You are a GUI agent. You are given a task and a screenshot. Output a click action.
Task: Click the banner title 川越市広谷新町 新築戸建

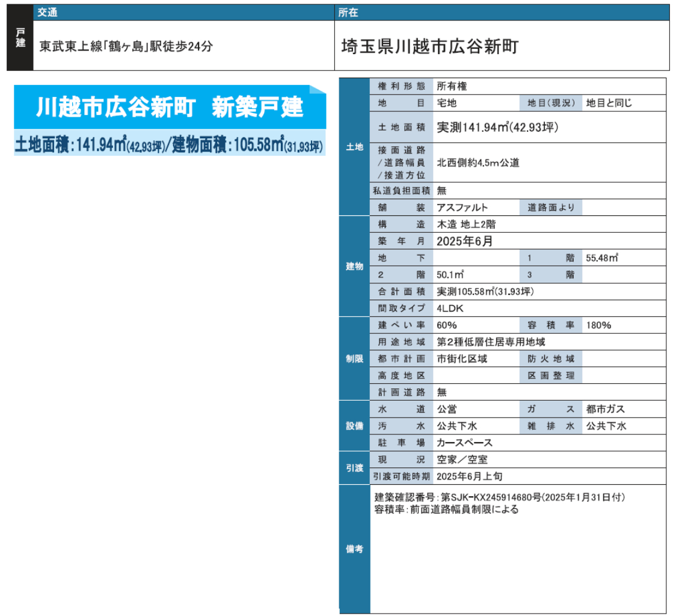(170, 107)
